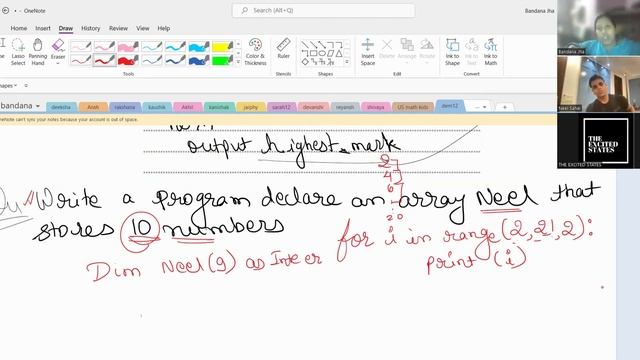Viewport: 640px width, 360px height.
Task: Select Bandana Jha video thumbnail
Action: tap(598, 27)
